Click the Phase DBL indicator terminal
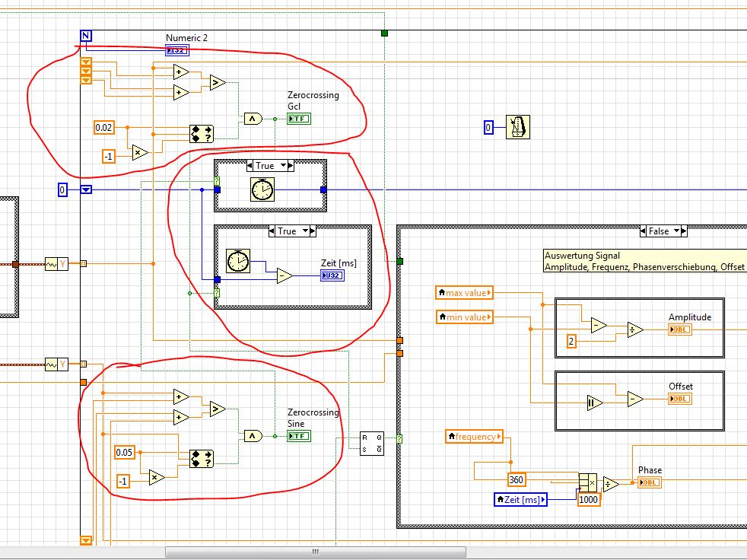Viewport: 747px width, 560px height. [650, 482]
